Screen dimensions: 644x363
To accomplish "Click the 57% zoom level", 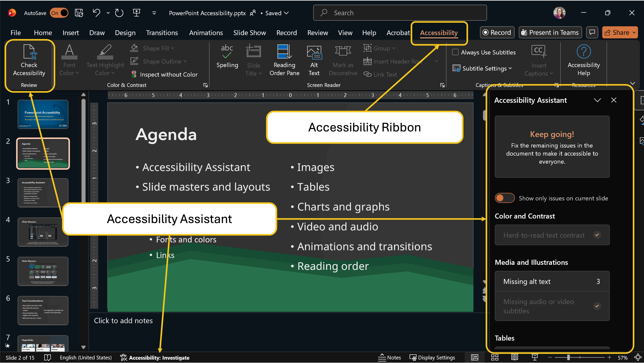I will [623, 358].
